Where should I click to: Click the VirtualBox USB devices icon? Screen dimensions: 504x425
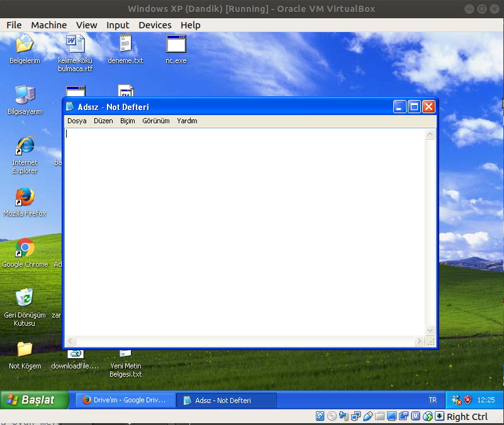tap(367, 416)
